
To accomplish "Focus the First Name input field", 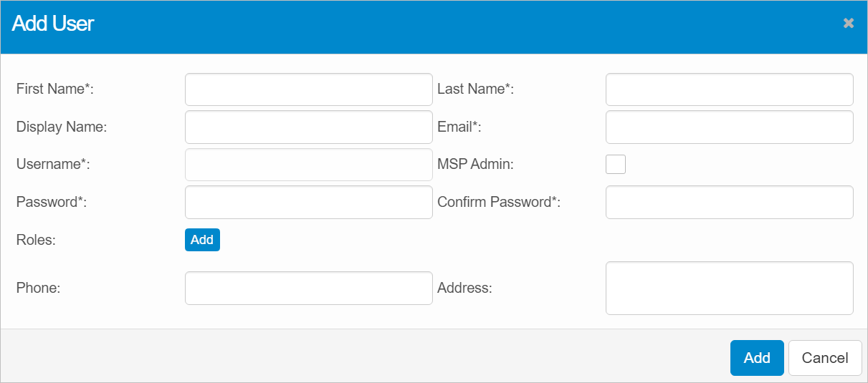I will [308, 89].
